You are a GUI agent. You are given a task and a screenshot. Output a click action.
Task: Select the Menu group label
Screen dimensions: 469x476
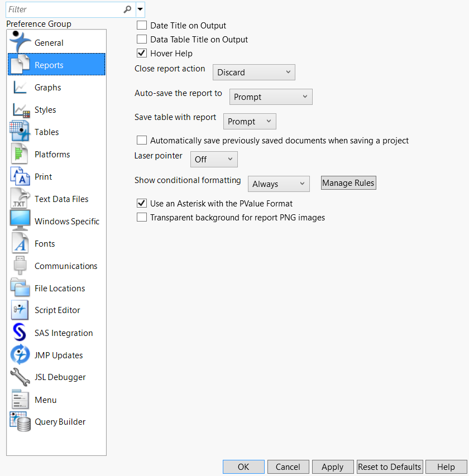[45, 400]
